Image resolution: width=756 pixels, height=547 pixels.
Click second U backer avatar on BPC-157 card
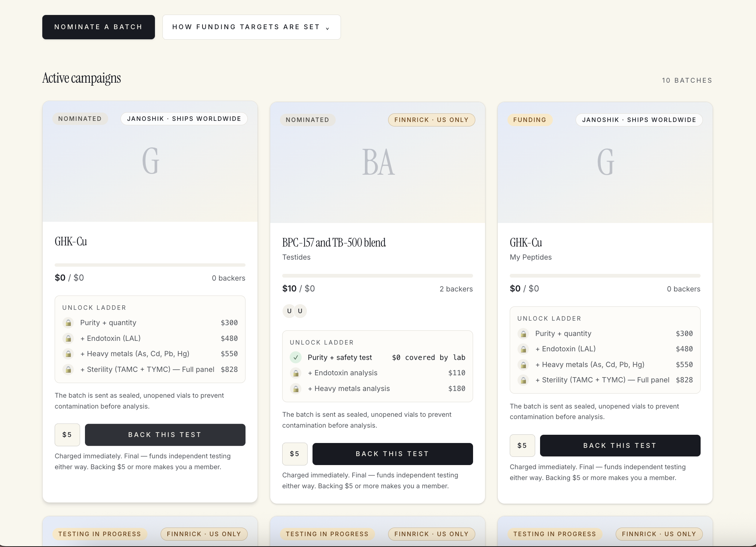[x=300, y=311]
